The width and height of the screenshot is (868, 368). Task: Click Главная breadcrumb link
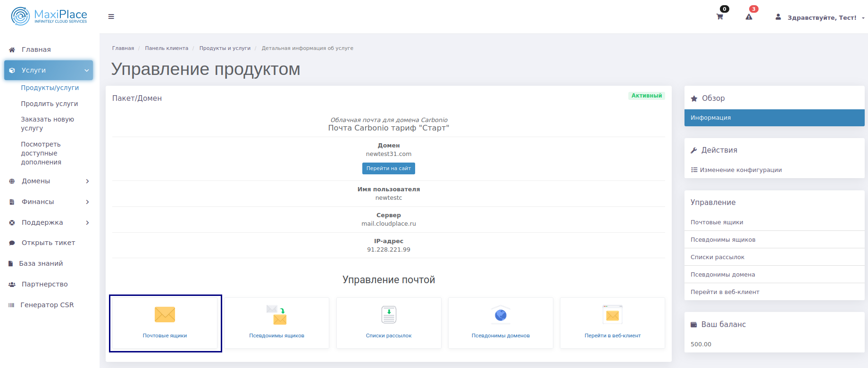coord(123,48)
